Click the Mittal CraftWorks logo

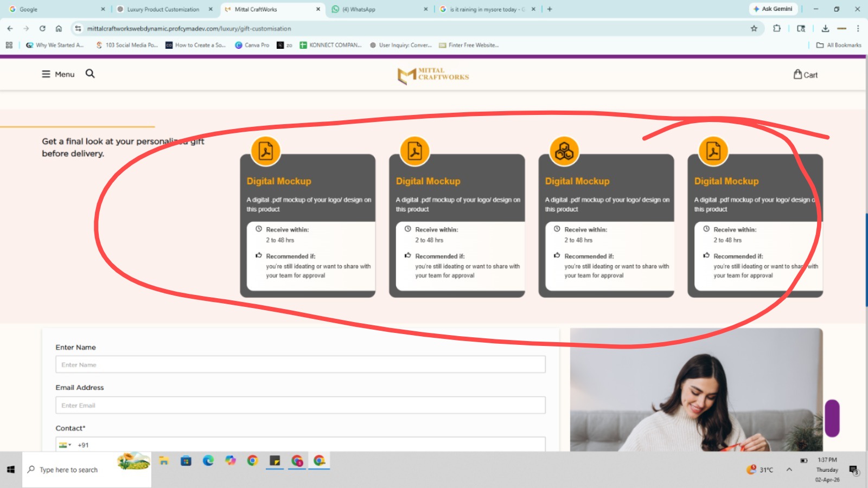(433, 75)
